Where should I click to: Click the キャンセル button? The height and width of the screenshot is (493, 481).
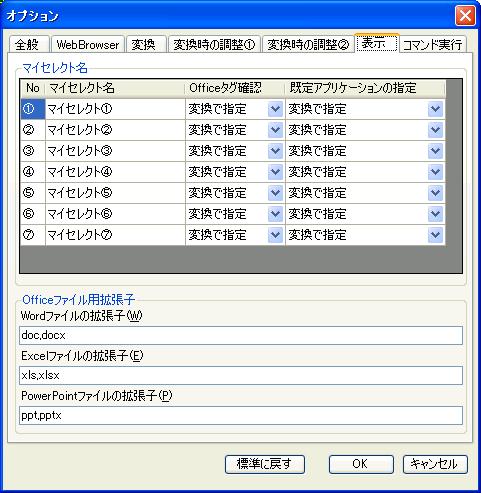(x=435, y=464)
